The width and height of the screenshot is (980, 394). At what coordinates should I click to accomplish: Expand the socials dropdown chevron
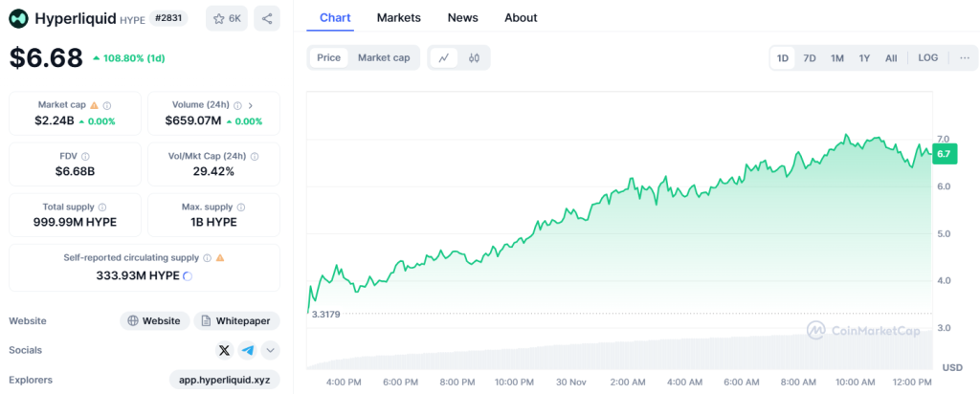point(270,350)
